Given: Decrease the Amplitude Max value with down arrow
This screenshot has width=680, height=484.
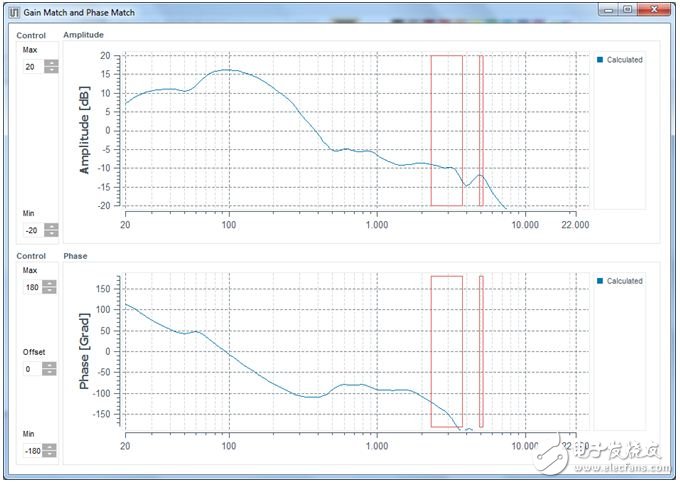Looking at the screenshot, I should click(51, 70).
